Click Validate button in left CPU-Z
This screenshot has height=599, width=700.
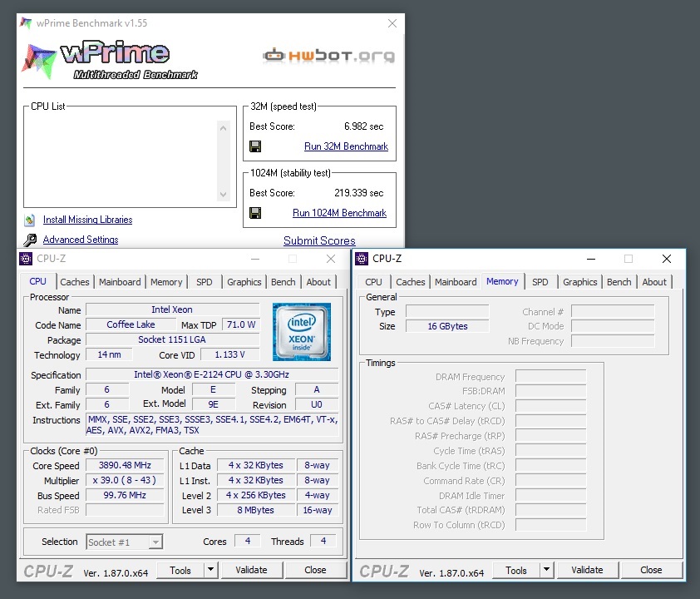[x=251, y=570]
